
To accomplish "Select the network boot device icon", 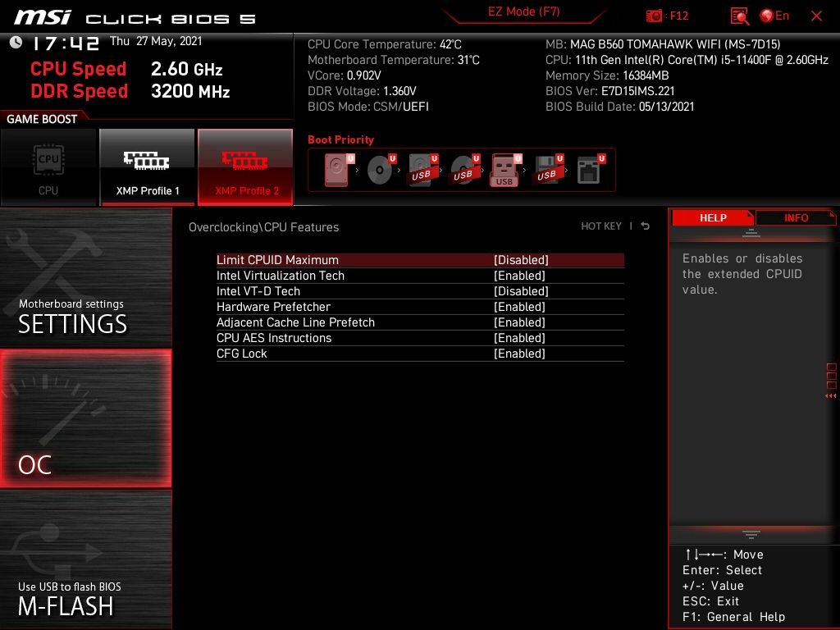I will [x=591, y=170].
